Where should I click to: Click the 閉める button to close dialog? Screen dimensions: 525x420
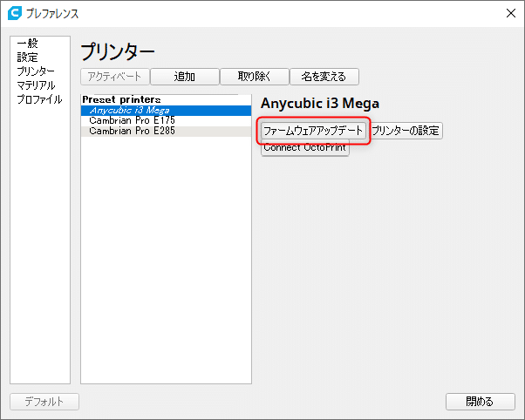pyautogui.click(x=481, y=402)
